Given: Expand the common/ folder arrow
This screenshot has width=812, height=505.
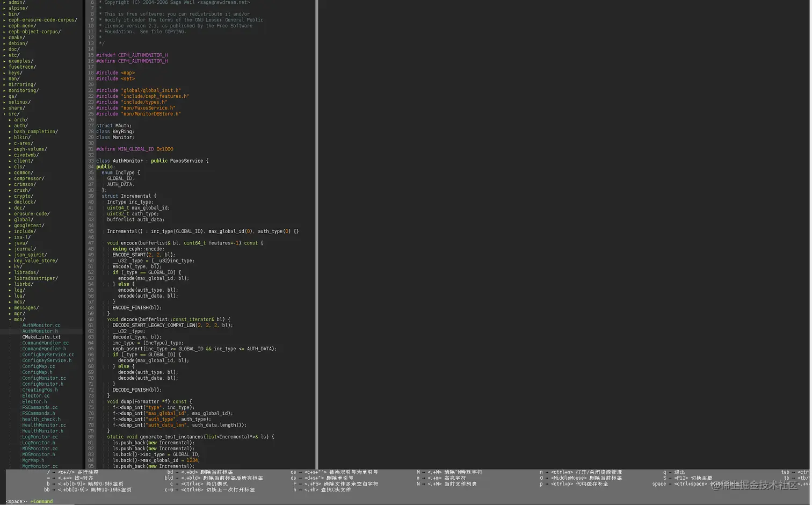Looking at the screenshot, I should click(10, 172).
